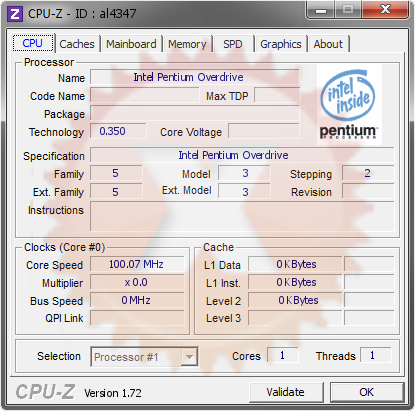Click the Threads count value

375,355
